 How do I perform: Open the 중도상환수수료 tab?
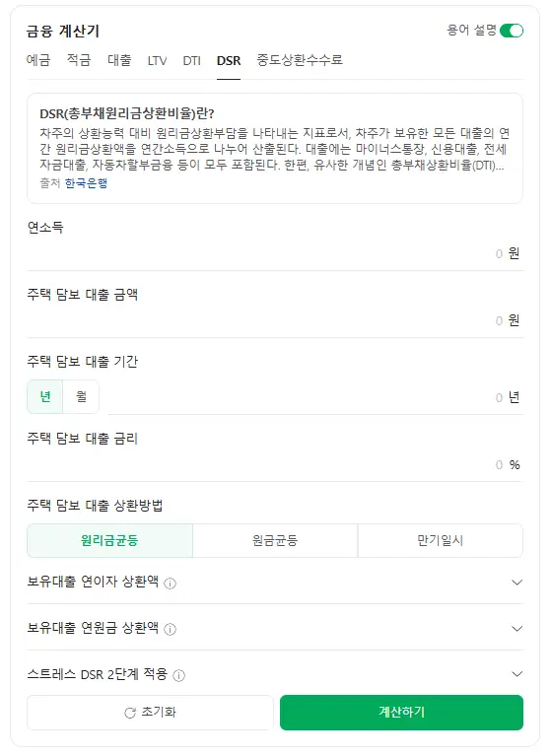coord(300,60)
